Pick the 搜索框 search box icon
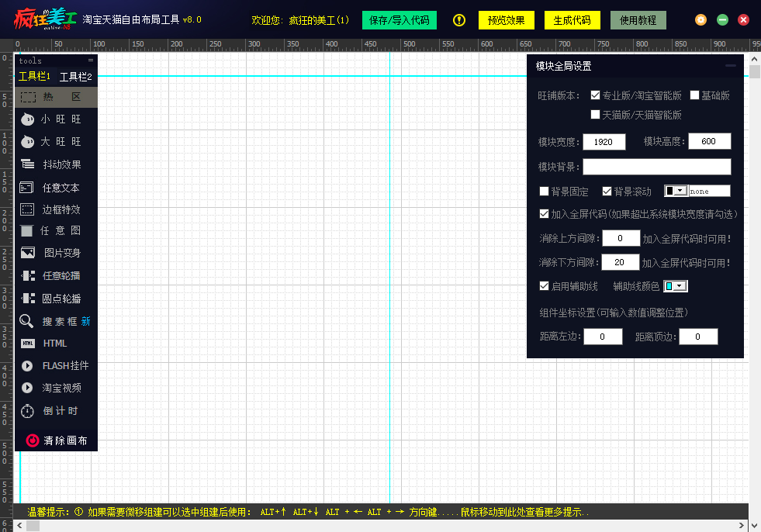Screen dimensions: 761x532 [26, 321]
